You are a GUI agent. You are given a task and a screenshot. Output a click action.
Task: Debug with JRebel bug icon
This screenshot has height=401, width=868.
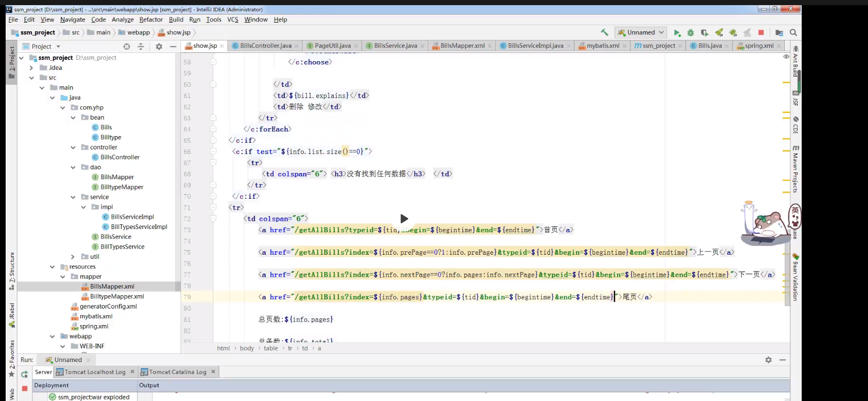tap(733, 33)
